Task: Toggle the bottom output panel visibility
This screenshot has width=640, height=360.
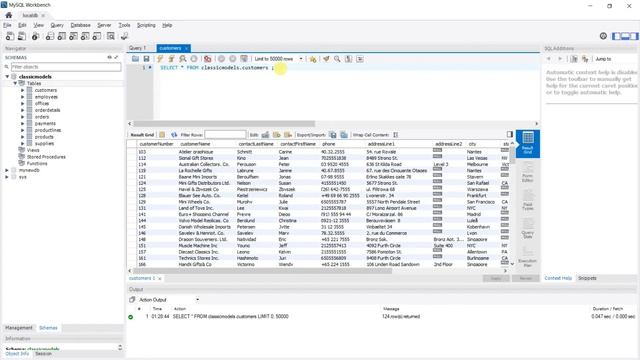Action: [x=625, y=36]
